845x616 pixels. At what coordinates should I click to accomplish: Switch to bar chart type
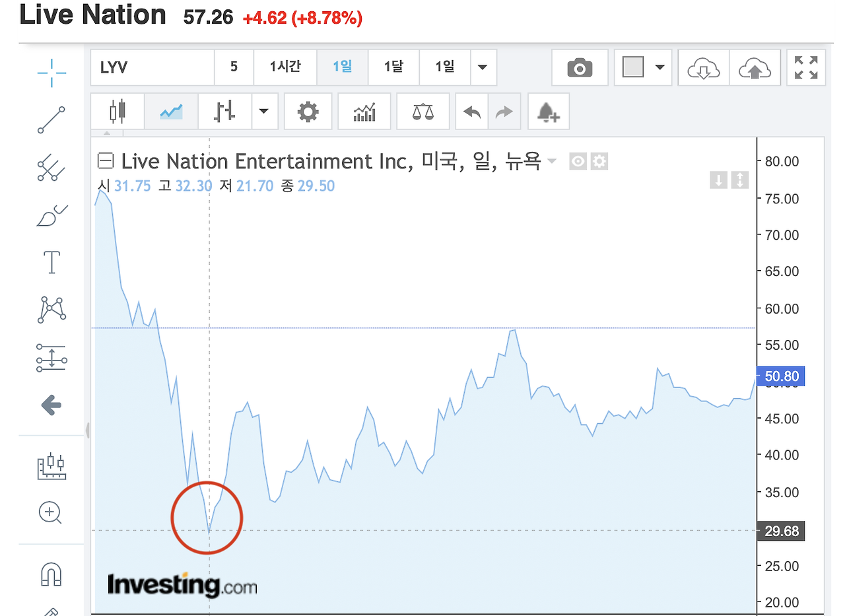coord(225,111)
